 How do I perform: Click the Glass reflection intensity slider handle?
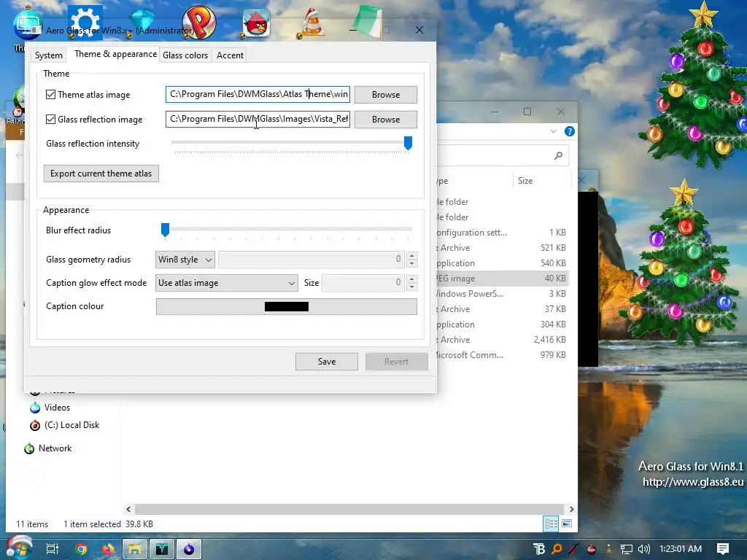click(408, 143)
